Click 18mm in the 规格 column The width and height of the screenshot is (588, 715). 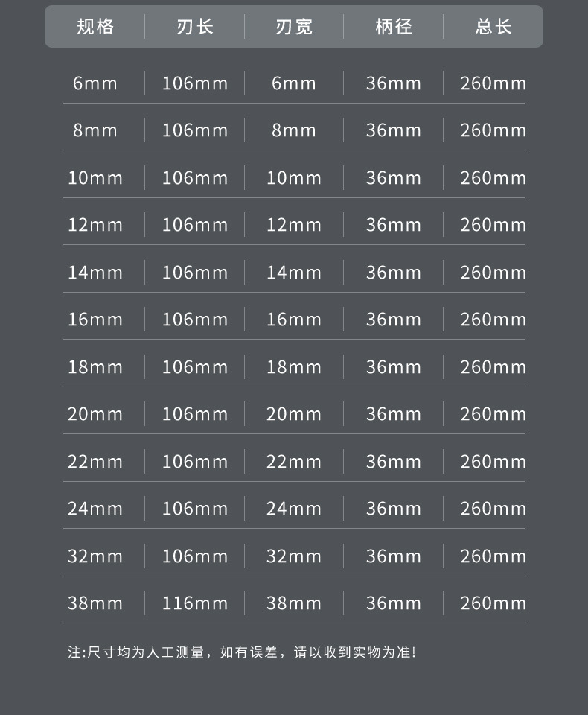click(95, 367)
